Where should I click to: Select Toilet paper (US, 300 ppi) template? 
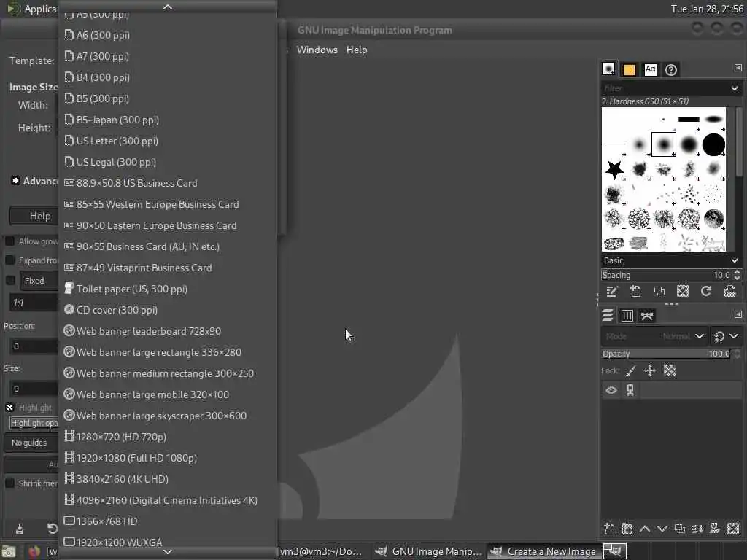coord(167,289)
